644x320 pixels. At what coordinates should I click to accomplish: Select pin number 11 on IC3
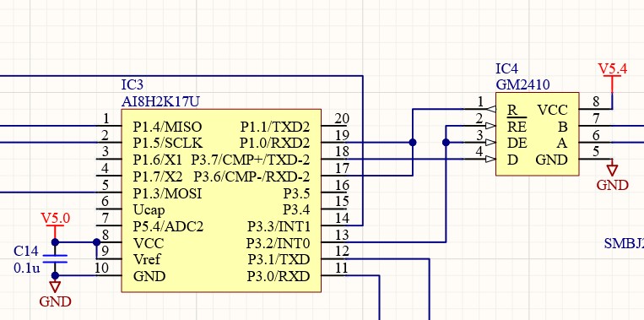342,268
